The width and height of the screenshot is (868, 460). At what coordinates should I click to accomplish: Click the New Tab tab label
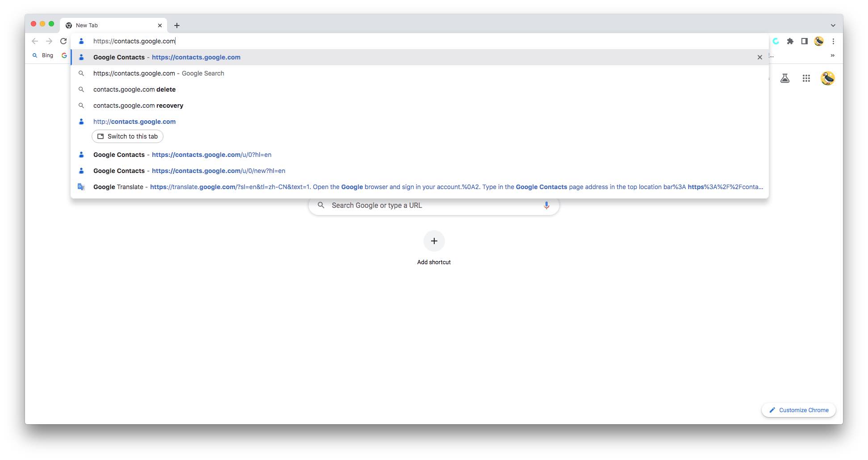tap(87, 25)
